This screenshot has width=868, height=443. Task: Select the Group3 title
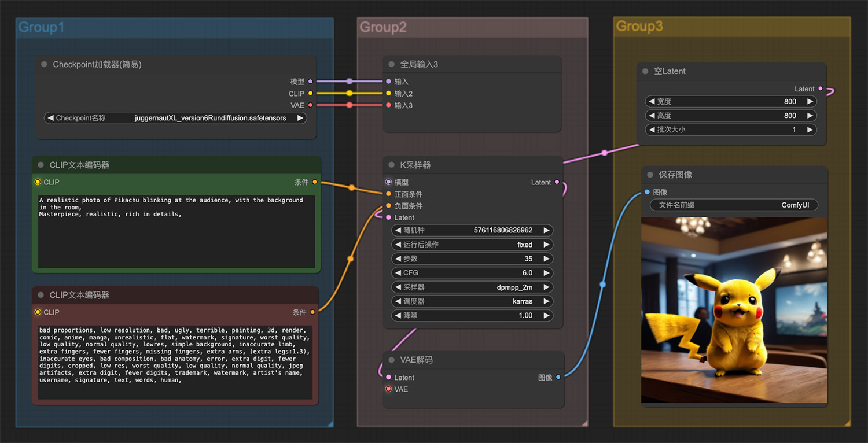coord(639,26)
